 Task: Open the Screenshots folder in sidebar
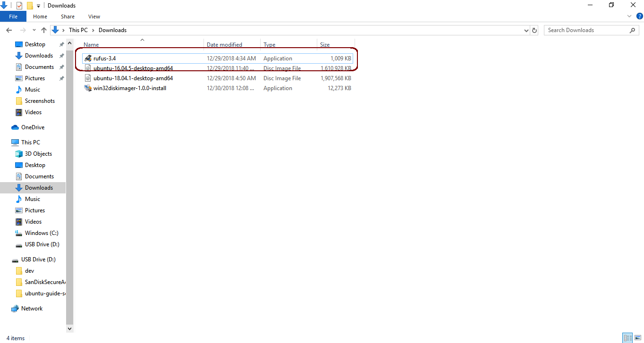pyautogui.click(x=40, y=101)
